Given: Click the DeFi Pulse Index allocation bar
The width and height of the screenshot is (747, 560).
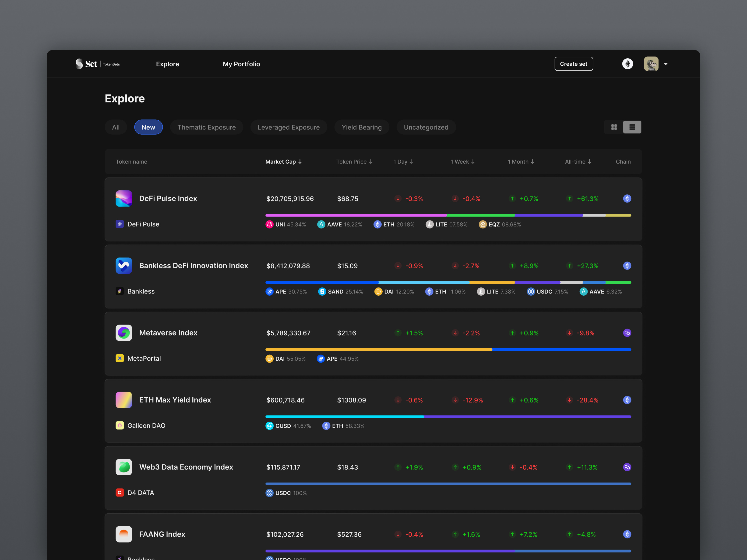Looking at the screenshot, I should click(448, 215).
